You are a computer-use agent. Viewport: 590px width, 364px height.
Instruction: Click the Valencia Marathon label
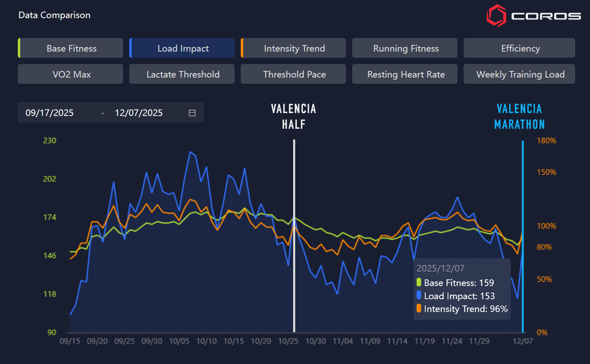coord(519,116)
